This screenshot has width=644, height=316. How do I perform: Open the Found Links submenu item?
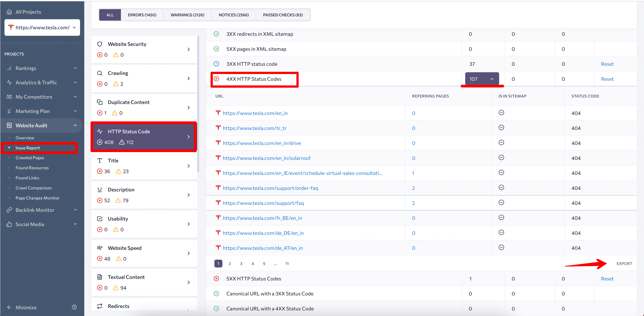27,178
